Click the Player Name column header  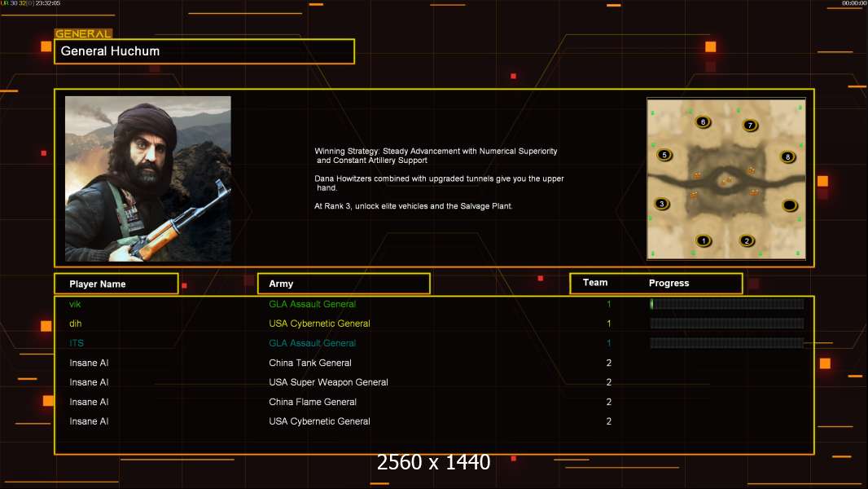pos(116,284)
